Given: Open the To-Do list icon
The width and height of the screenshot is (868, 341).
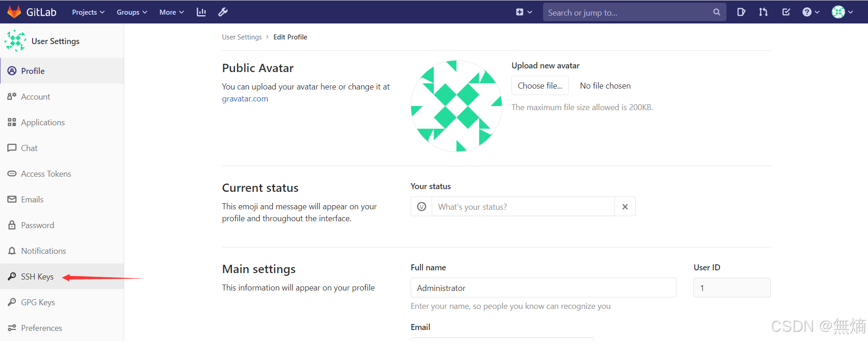Looking at the screenshot, I should coord(786,12).
